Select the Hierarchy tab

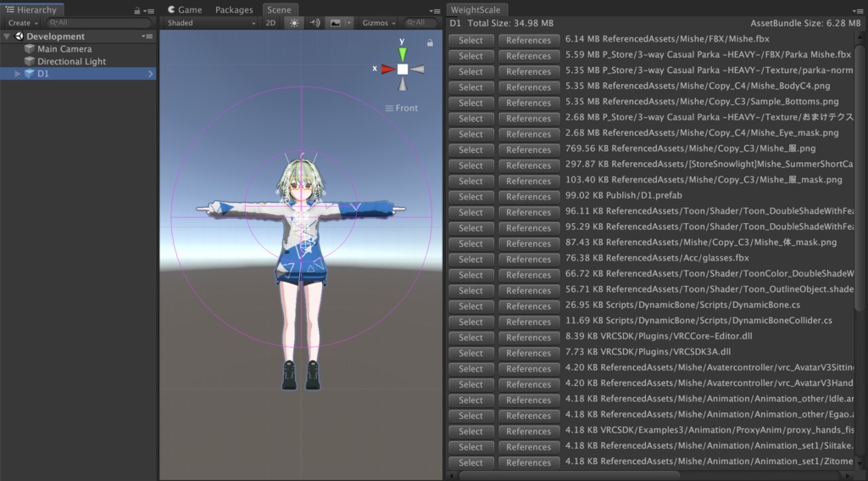[x=31, y=10]
